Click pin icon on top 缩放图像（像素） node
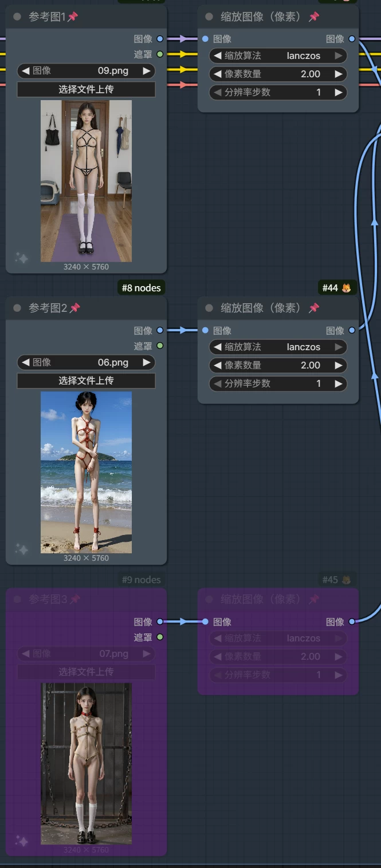381x868 pixels. 314,17
